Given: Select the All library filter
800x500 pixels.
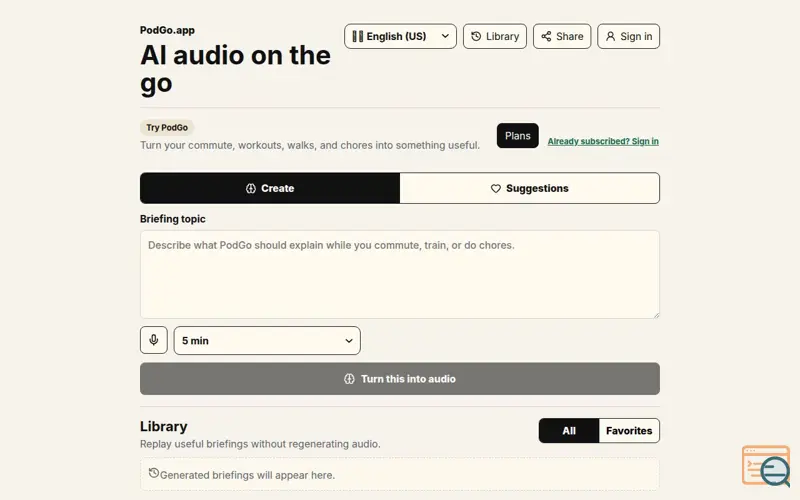Looking at the screenshot, I should 569,431.
